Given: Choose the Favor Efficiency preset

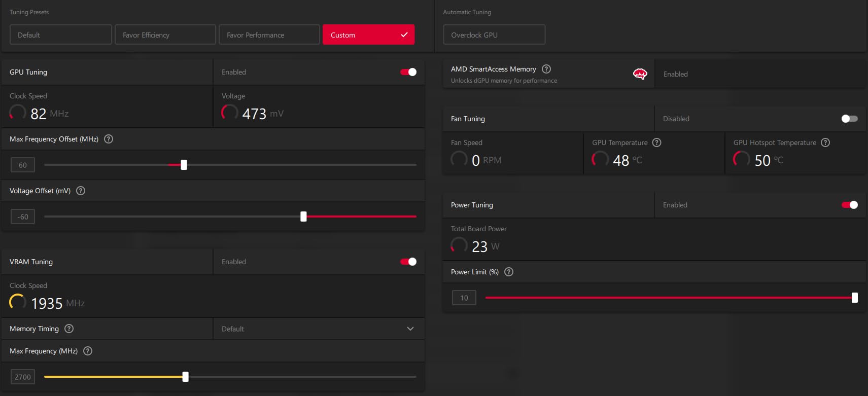Looking at the screenshot, I should tap(165, 35).
